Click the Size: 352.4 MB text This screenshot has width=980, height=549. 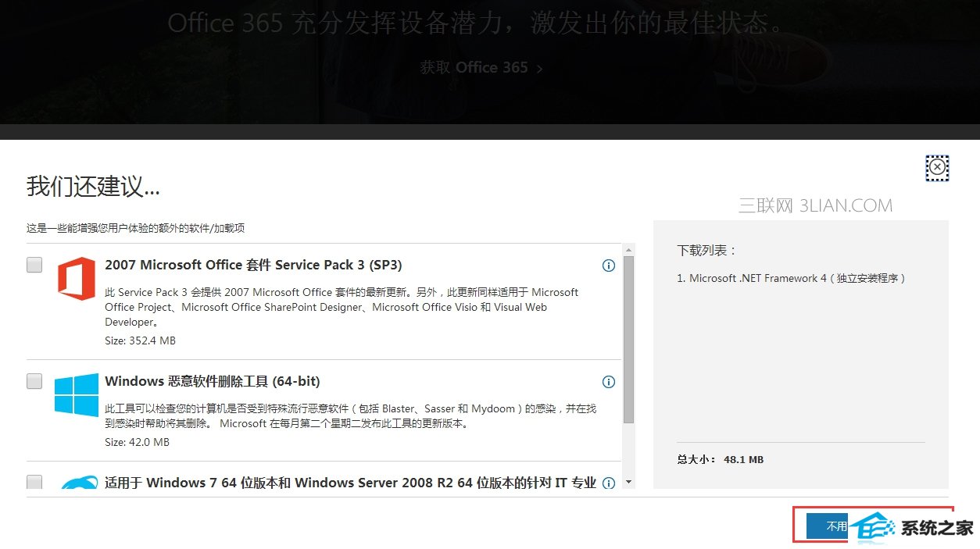pyautogui.click(x=140, y=340)
